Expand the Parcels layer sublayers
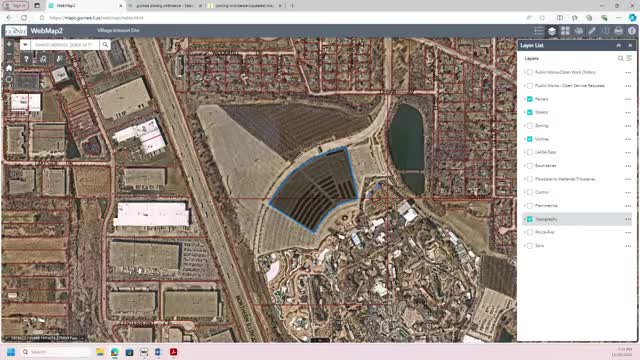This screenshot has height=360, width=640. coord(524,99)
